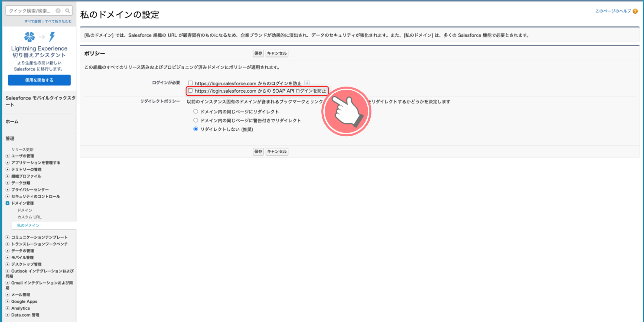Expand セキュリティのコントロール node
The height and width of the screenshot is (322, 644).
pyautogui.click(x=7, y=197)
